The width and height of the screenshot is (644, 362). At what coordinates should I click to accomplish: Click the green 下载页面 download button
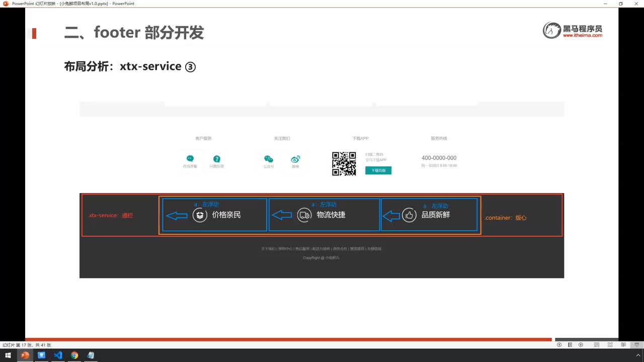[378, 170]
